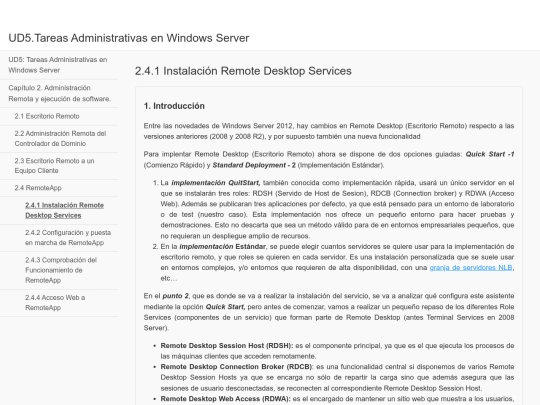Screen dimensions: 540x405
Task: Click bullet Remote Desktop Session Host (RDSH)
Action: pos(227,346)
